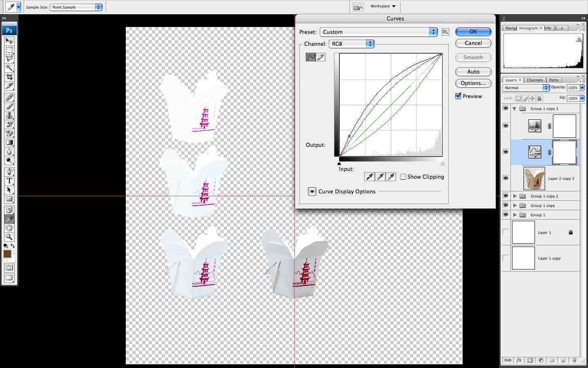The width and height of the screenshot is (588, 368).
Task: Switch to the Channels tab
Action: (535, 80)
